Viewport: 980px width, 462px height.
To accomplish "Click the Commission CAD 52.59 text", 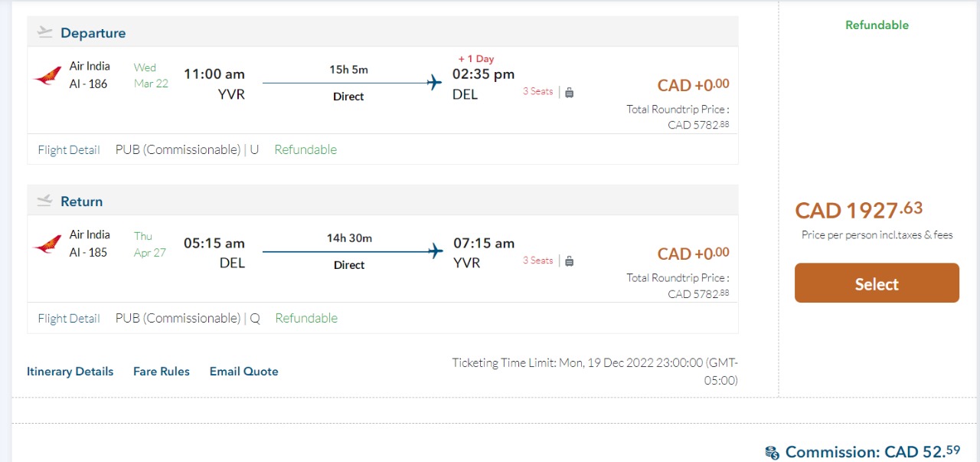I will pos(872,451).
